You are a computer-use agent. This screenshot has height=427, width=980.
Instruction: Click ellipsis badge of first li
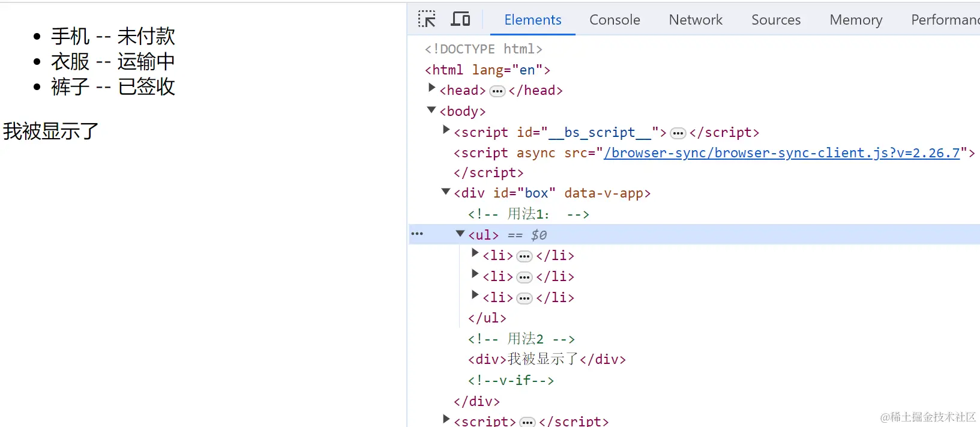[x=525, y=256]
